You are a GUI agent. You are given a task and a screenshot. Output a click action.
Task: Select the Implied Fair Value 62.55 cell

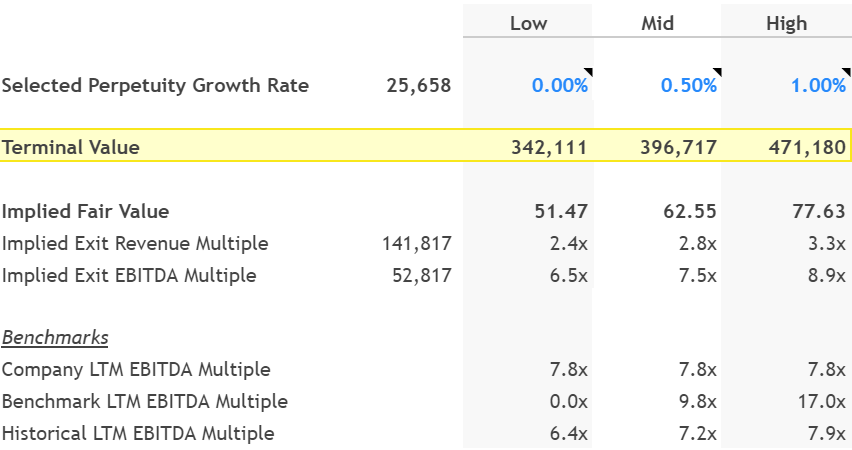(x=657, y=211)
